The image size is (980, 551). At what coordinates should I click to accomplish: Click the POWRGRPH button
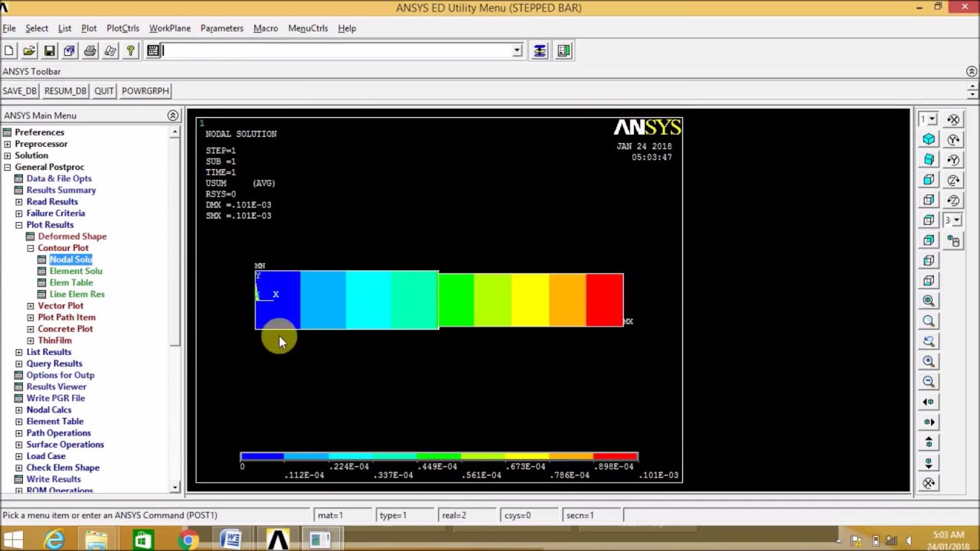click(145, 91)
